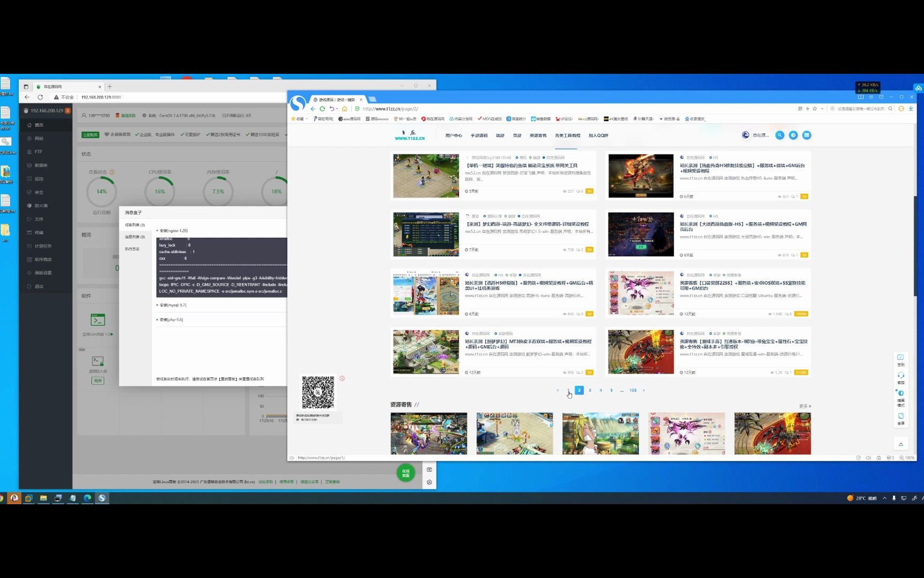Screen dimensions: 924x578
Task: Click the Sogou browser green refresh icon
Action: pyautogui.click(x=322, y=109)
